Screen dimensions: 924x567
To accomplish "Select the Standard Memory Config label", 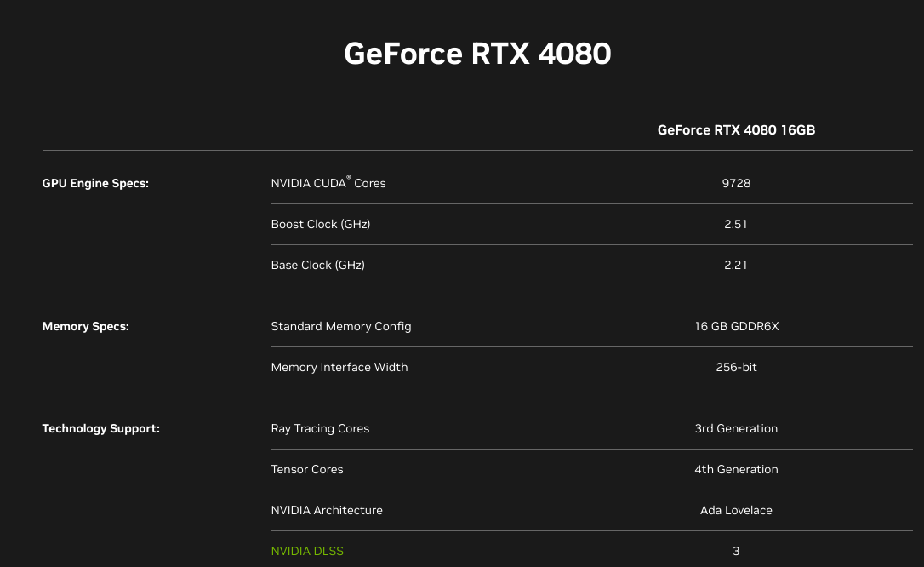I will coord(340,326).
